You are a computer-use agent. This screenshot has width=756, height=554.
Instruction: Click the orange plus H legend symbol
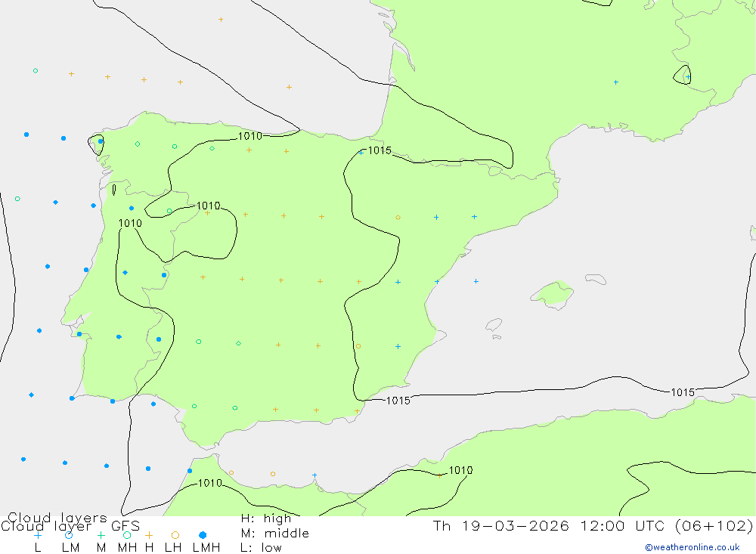click(149, 535)
